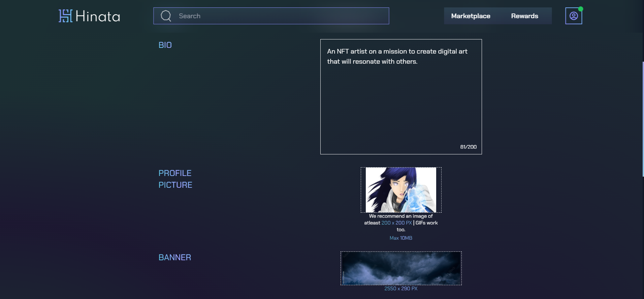
Task: Open the Rewards menu
Action: [524, 16]
